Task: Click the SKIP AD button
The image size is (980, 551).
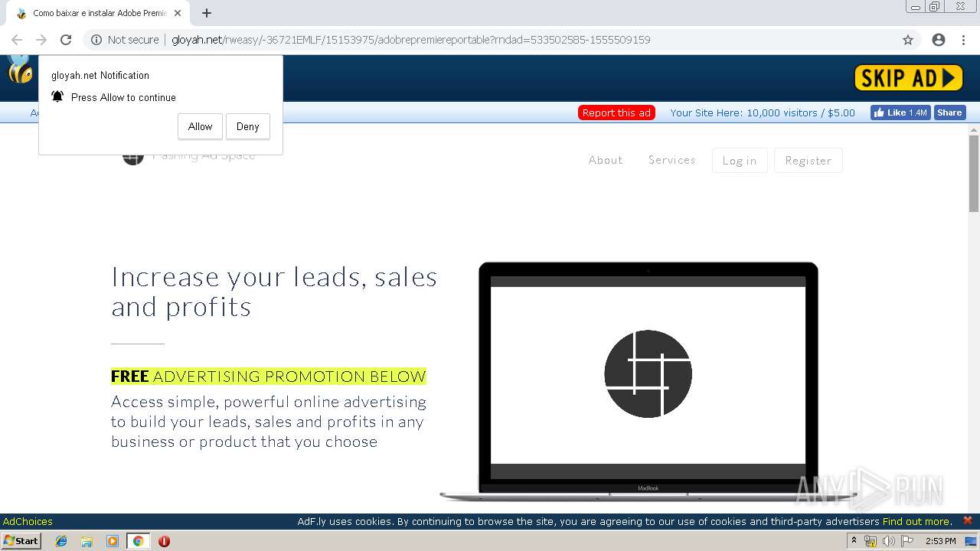Action: (x=908, y=77)
